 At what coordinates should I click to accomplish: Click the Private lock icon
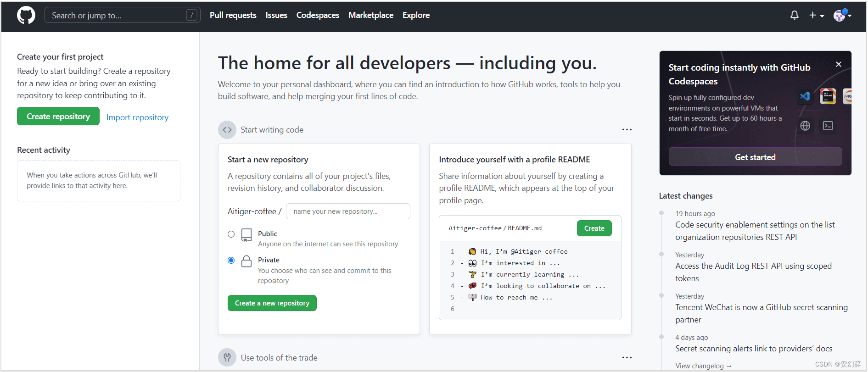(246, 261)
